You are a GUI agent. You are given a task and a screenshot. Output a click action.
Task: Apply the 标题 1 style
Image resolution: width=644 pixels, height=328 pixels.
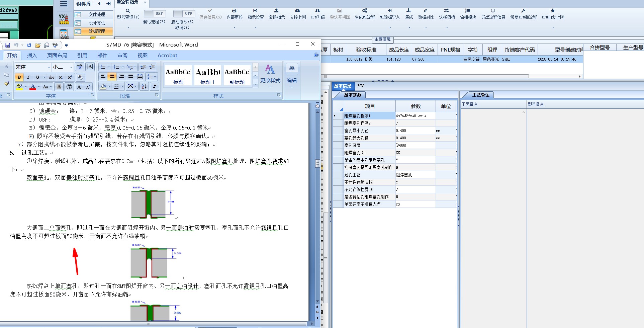207,75
